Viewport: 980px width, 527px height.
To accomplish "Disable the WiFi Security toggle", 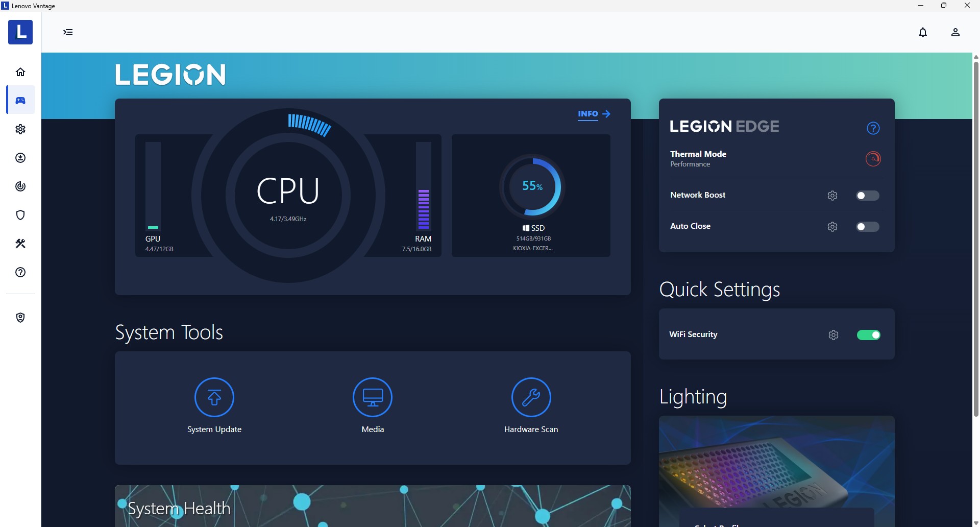I will pos(869,335).
